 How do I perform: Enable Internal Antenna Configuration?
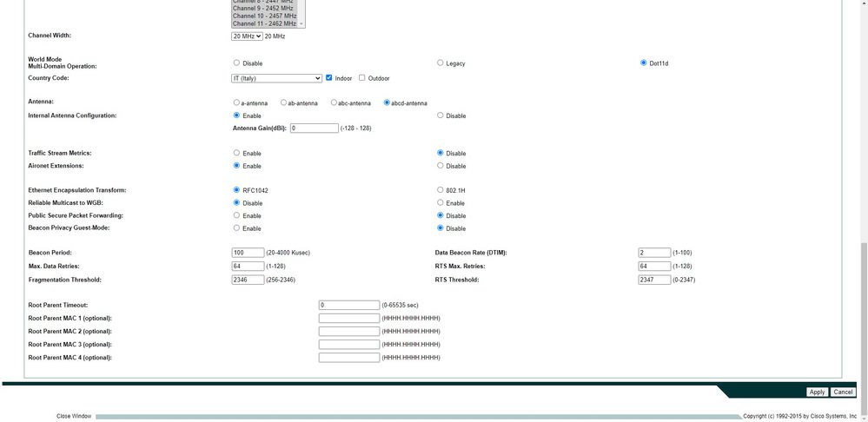point(236,115)
